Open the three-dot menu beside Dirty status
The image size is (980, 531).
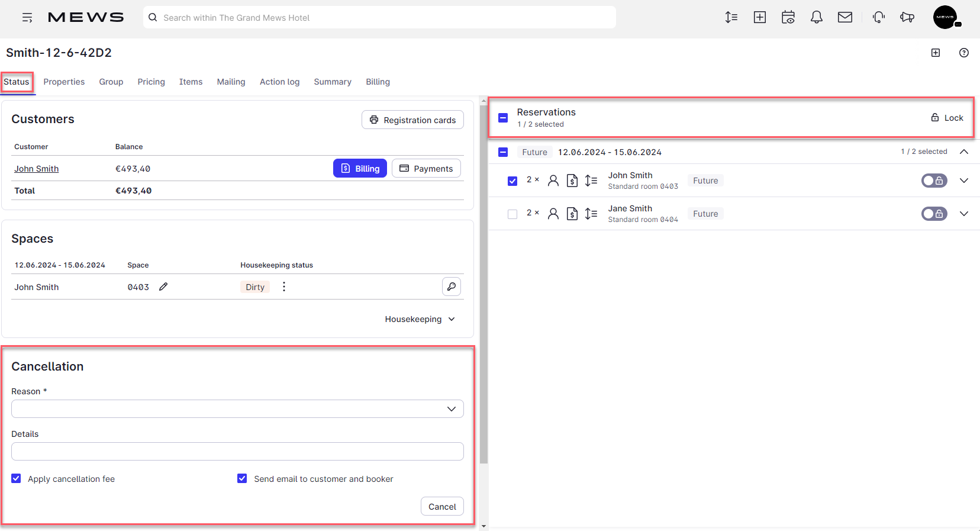pyautogui.click(x=284, y=287)
